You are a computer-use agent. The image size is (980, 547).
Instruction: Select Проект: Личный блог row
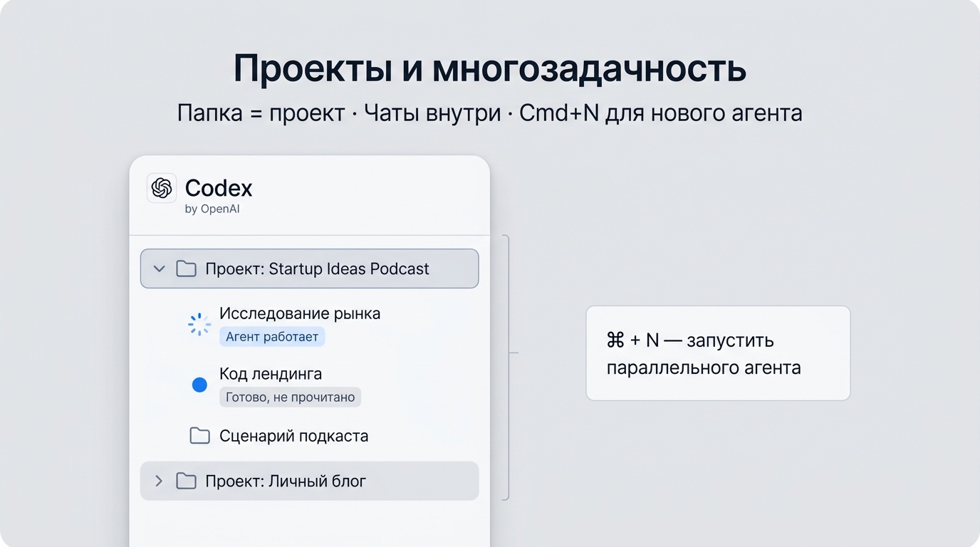pos(309,481)
